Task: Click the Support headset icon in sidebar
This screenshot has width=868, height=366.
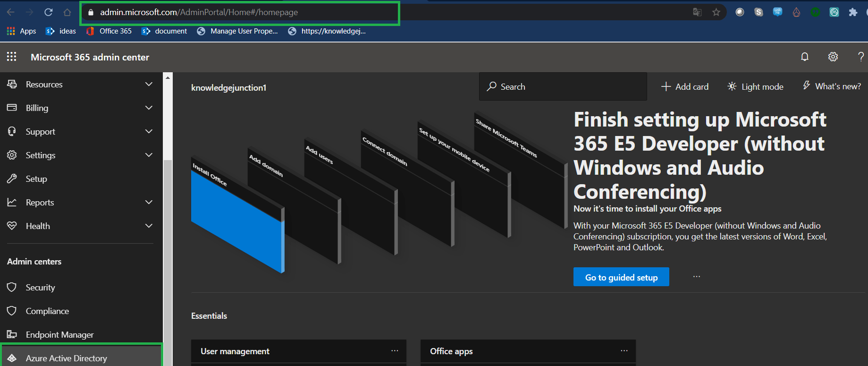Action: tap(12, 131)
